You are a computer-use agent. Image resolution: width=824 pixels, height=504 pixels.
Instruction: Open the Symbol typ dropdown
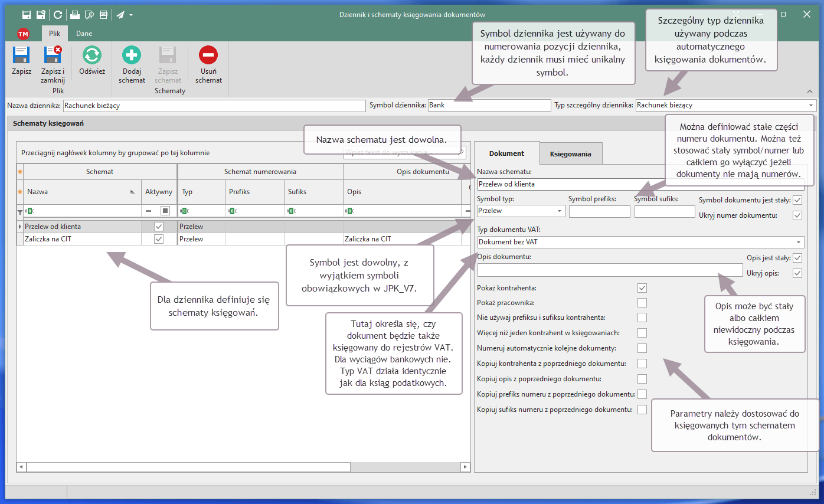point(559,211)
